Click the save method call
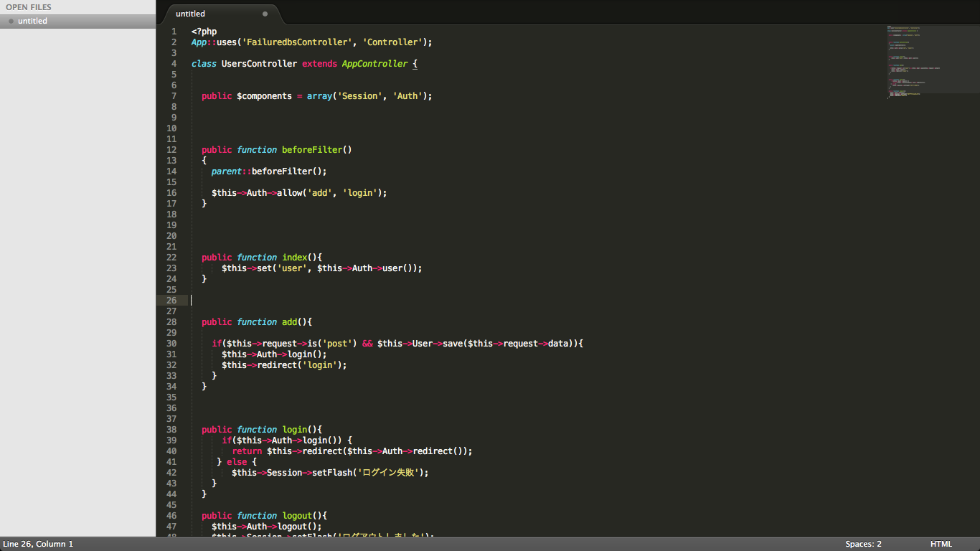The image size is (980, 551). coord(453,344)
